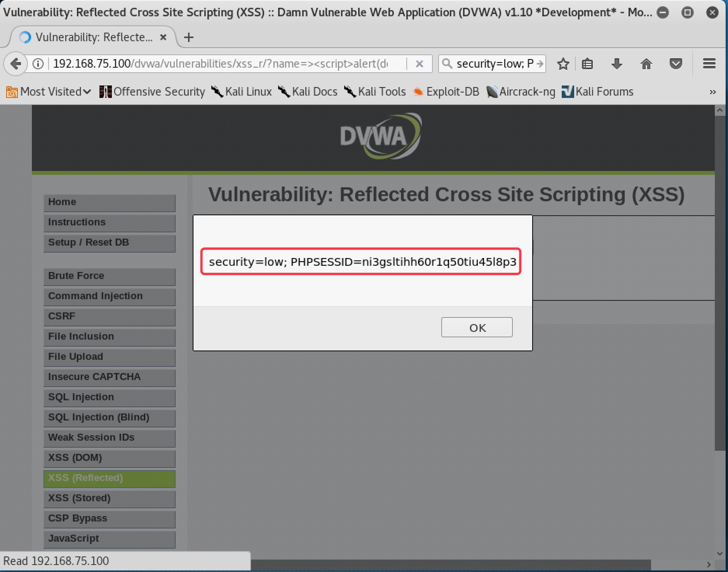
Task: Close the browser window
Action: click(712, 12)
